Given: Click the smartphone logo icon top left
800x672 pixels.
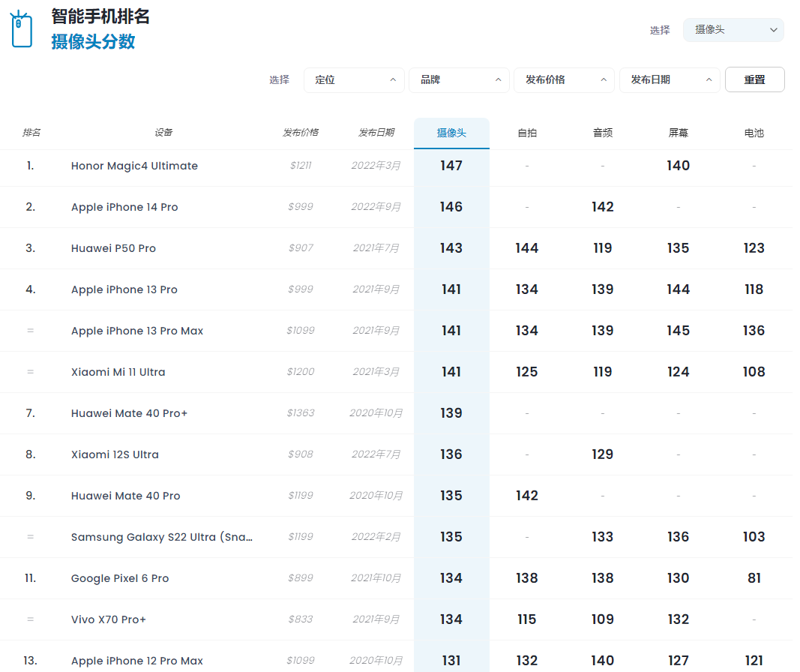Looking at the screenshot, I should click(x=20, y=28).
